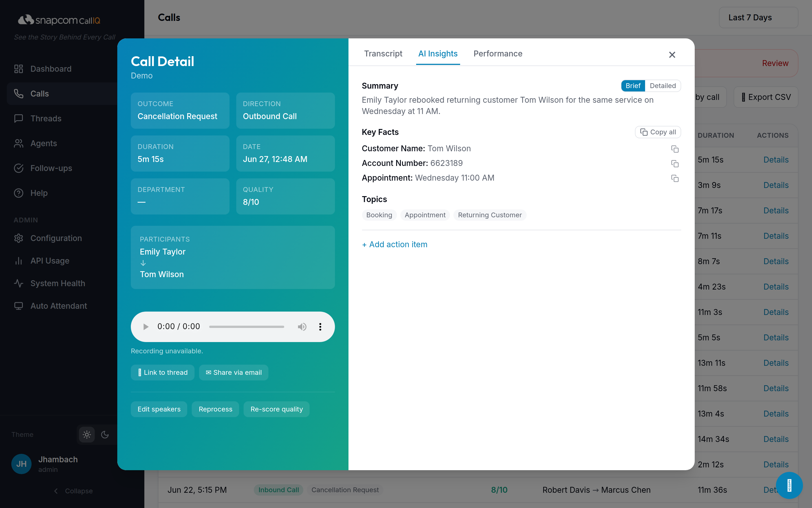Copy the Account Number fact

pyautogui.click(x=675, y=164)
